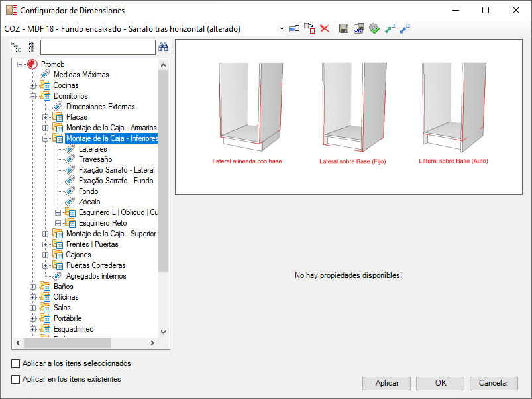532x399 pixels.
Task: Click the OK button
Action: click(440, 383)
